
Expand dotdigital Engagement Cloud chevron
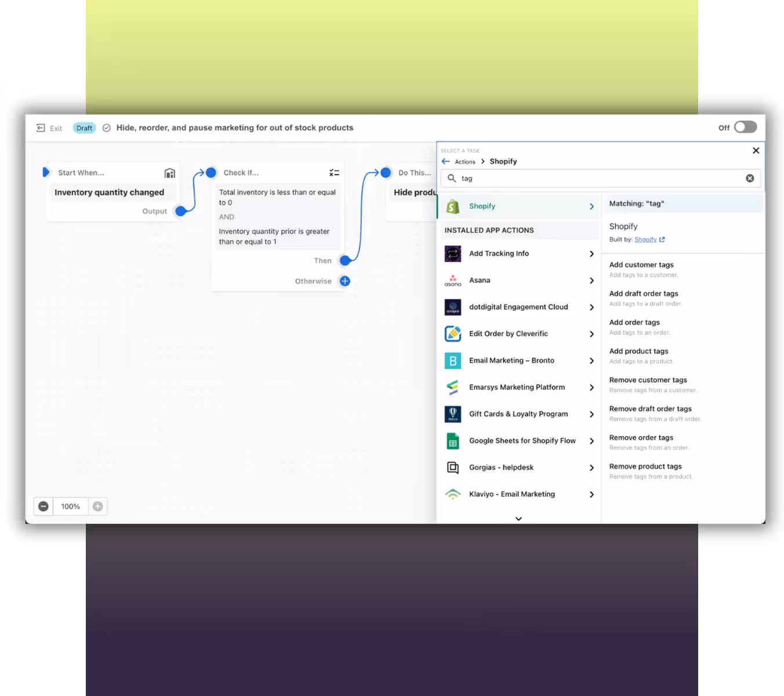tap(591, 307)
